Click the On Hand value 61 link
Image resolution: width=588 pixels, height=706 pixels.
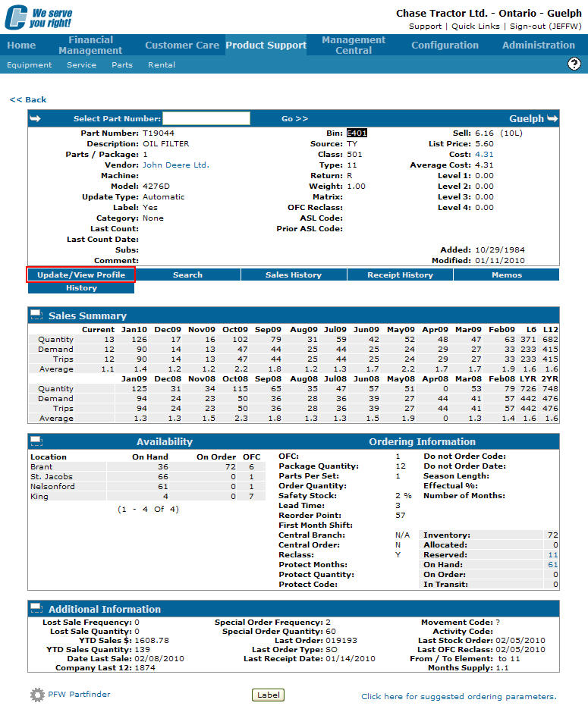[553, 565]
